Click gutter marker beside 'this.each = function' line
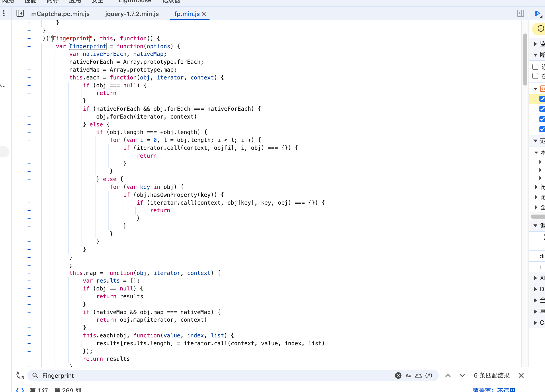This screenshot has height=392, width=545. [x=29, y=77]
